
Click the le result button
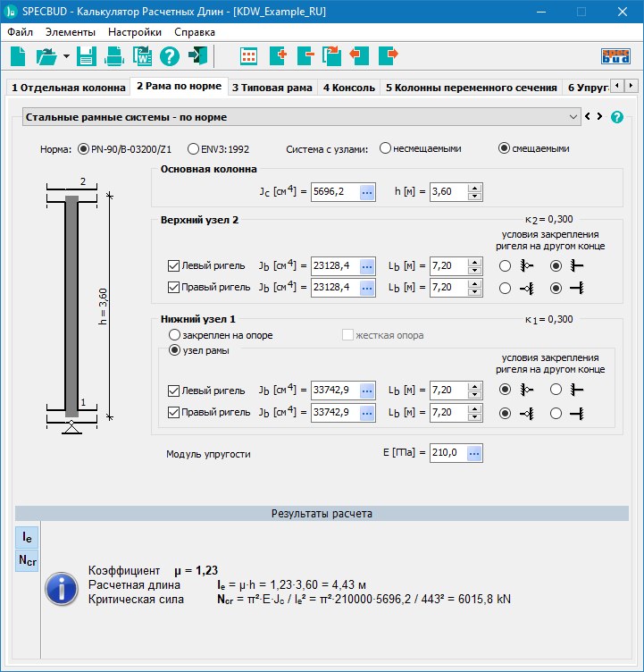point(27,537)
